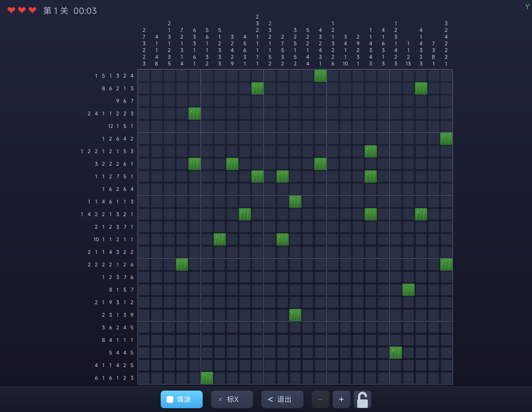Click grass tile in row clued 1 2 6 4 2

(x=446, y=139)
